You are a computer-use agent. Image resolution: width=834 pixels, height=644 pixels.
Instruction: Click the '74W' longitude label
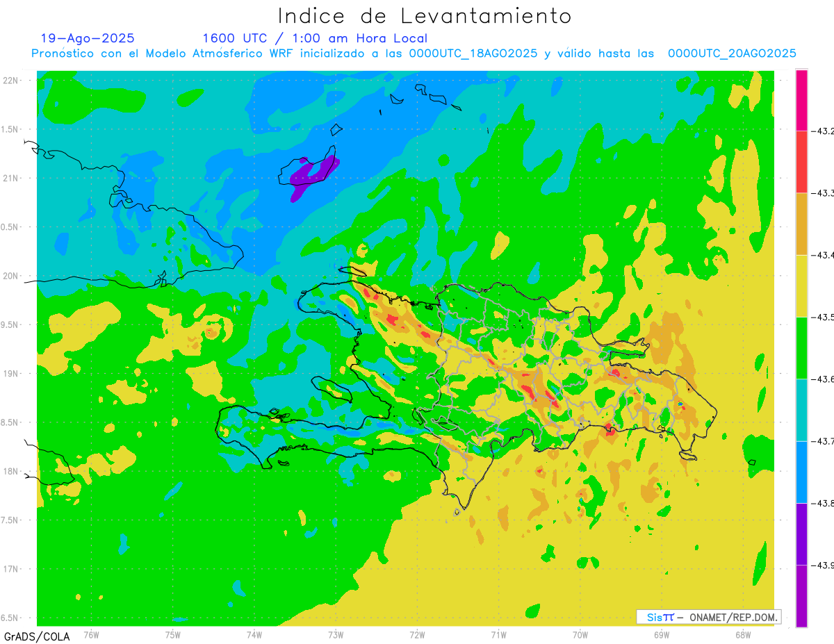pos(254,634)
